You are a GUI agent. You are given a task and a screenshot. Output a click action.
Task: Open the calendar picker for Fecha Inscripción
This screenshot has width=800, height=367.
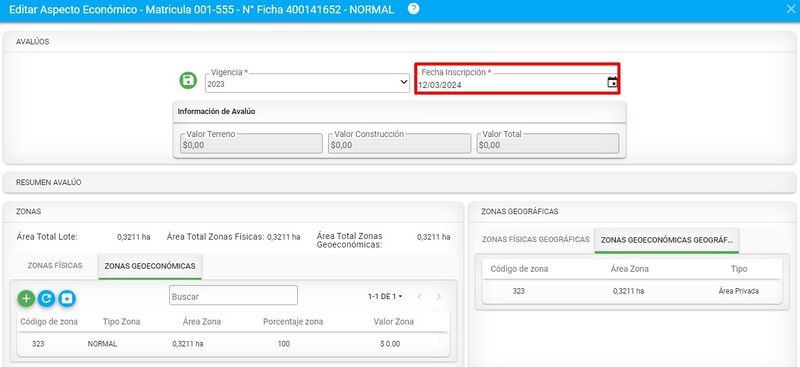click(x=612, y=82)
